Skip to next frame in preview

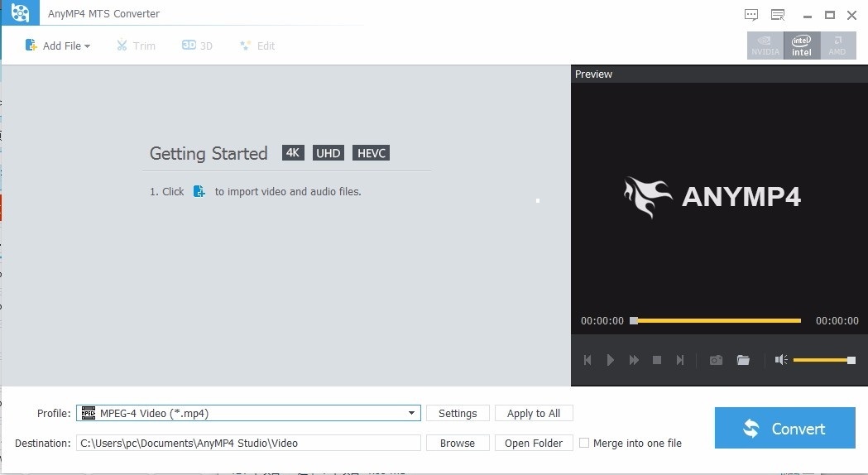tap(680, 361)
